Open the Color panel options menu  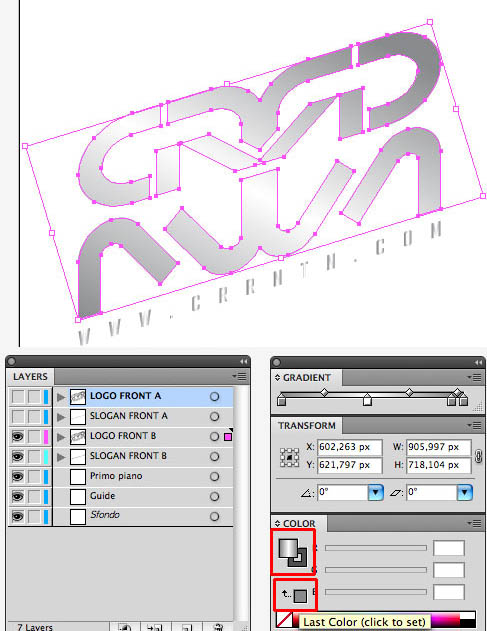click(475, 523)
